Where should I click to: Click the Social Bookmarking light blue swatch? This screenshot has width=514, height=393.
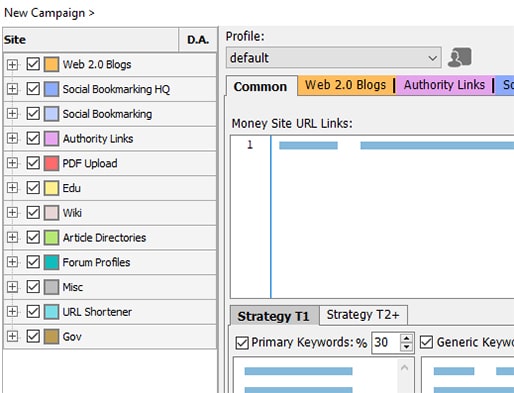(x=51, y=114)
